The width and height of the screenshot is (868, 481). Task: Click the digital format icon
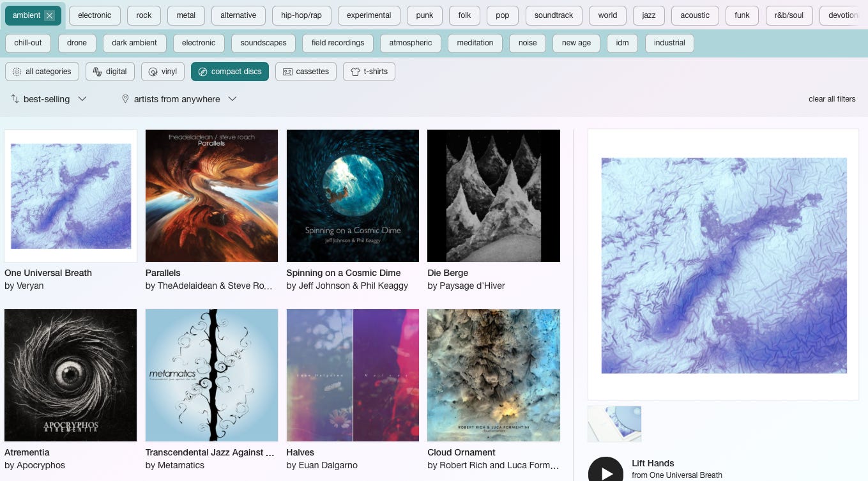click(98, 72)
